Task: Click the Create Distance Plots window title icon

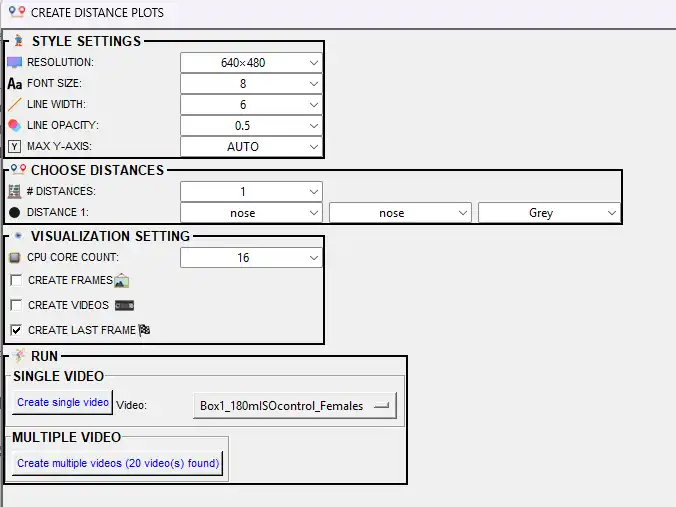Action: pyautogui.click(x=17, y=12)
